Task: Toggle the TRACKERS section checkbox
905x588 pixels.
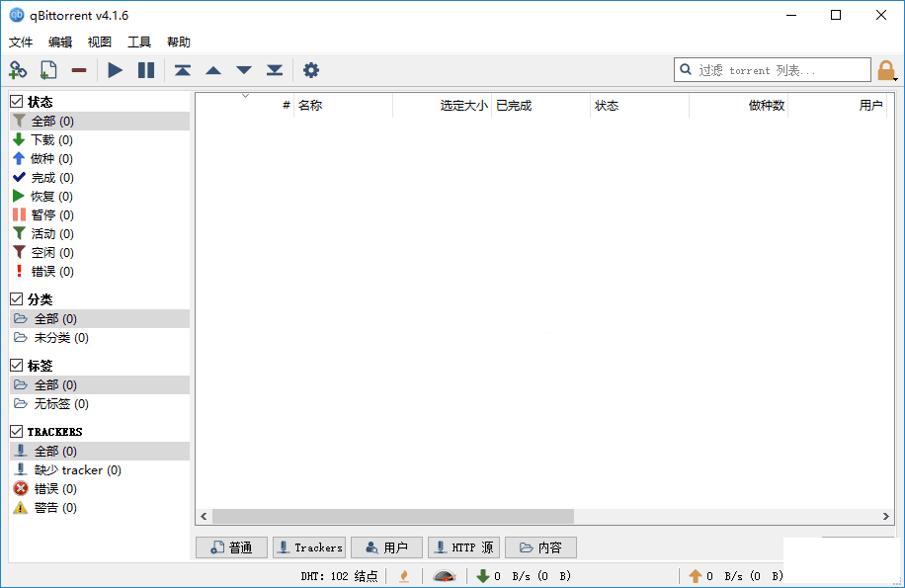Action: pos(17,431)
